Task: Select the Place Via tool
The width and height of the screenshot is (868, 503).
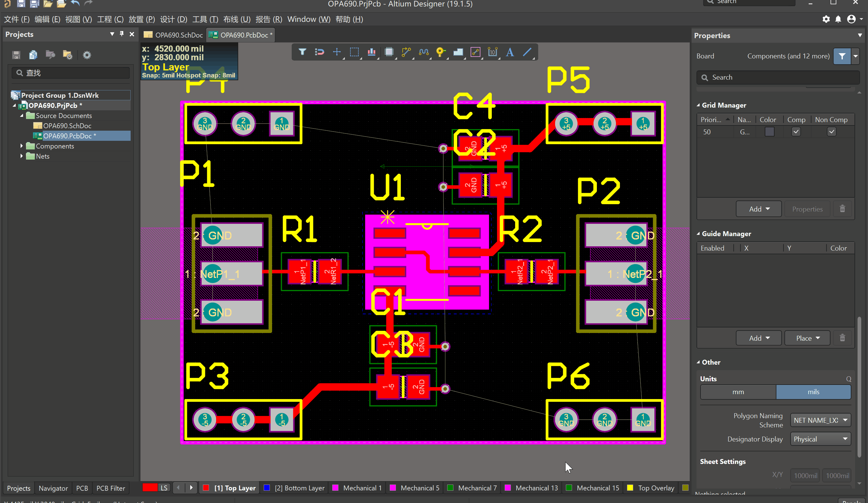Action: 440,52
